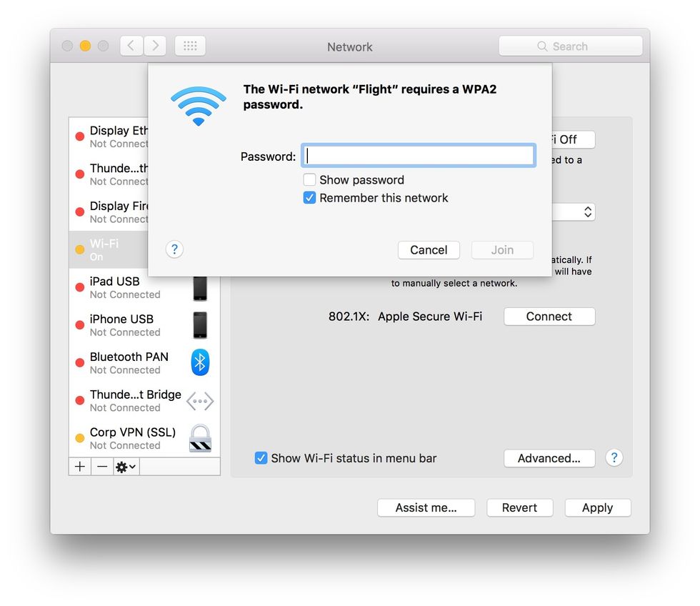Screen dimensions: 700x606
Task: Click the Show All grid icon in toolbar
Action: [x=189, y=46]
